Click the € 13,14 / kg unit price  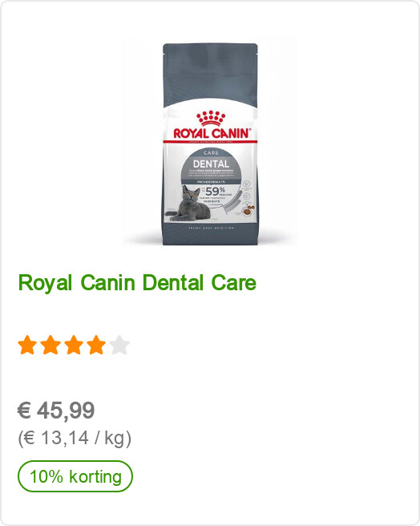(75, 438)
